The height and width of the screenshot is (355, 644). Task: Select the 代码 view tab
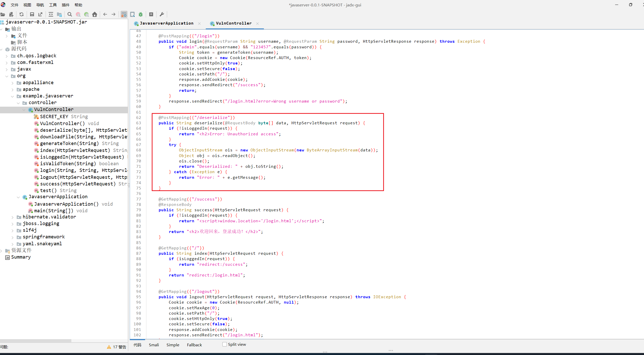point(137,345)
